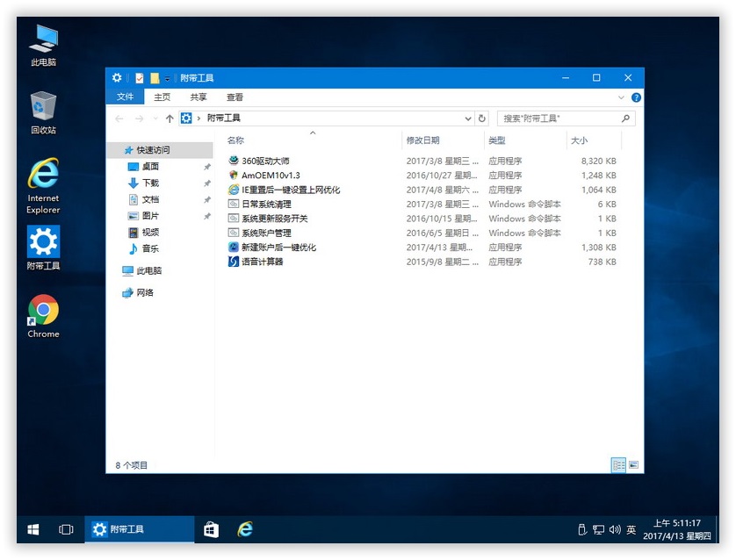Expand the ribbon with the chevron
This screenshot has width=736, height=560.
[x=621, y=97]
